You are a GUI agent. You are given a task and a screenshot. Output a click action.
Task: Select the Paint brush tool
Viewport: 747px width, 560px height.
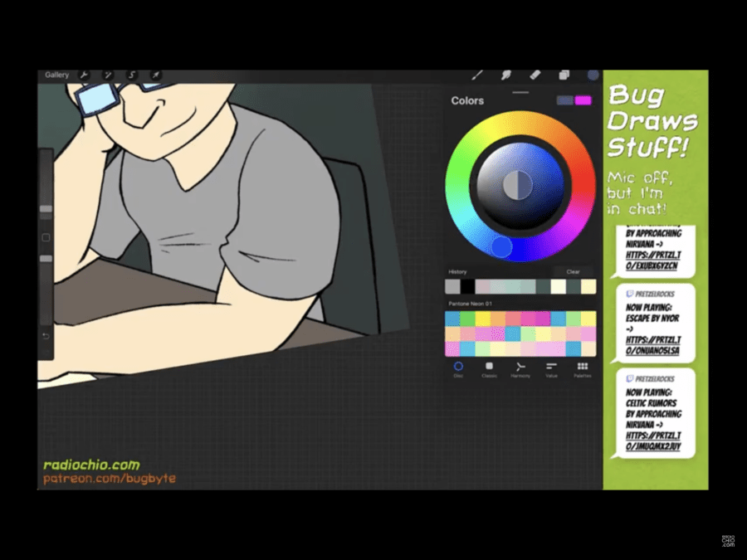(x=477, y=75)
